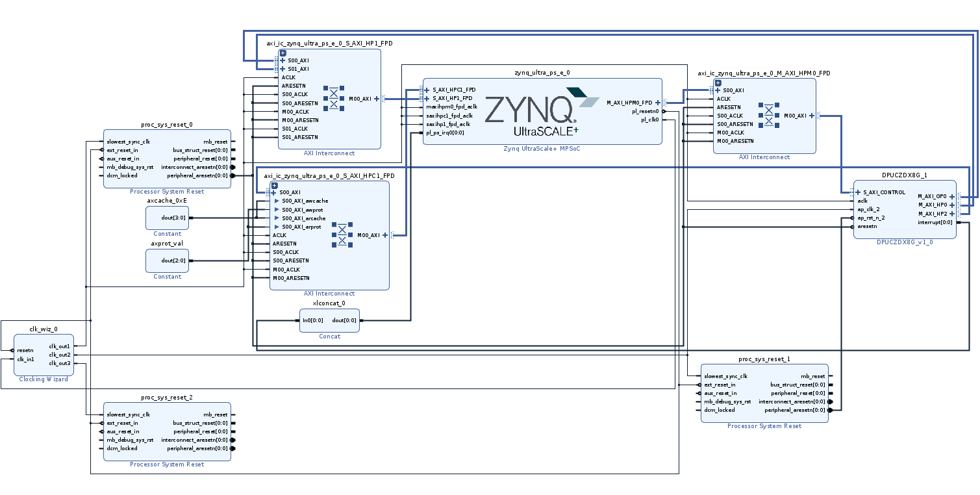Screen dimensions: 980x495
Task: Select the dout[2:0] port on axprot_val
Action: (x=173, y=260)
